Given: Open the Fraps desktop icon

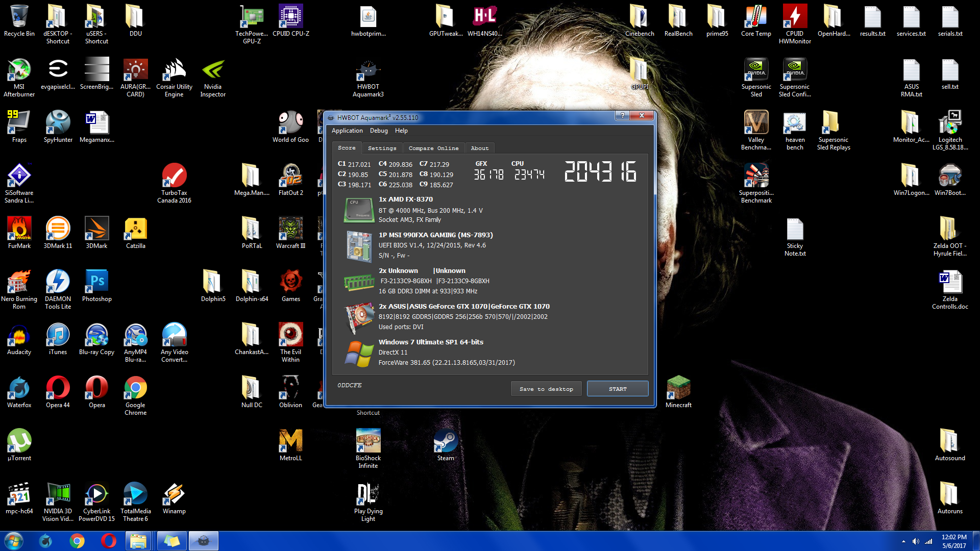Looking at the screenshot, I should click(19, 127).
